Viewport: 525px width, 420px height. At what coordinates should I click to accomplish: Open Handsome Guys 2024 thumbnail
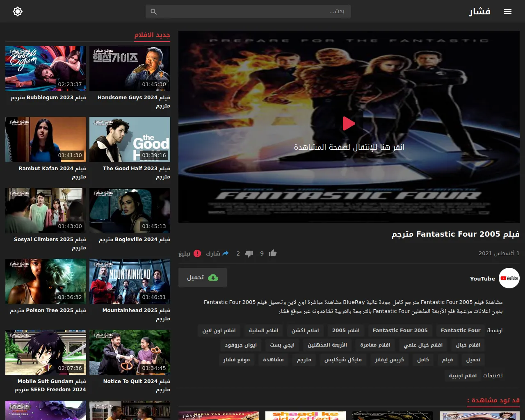130,68
